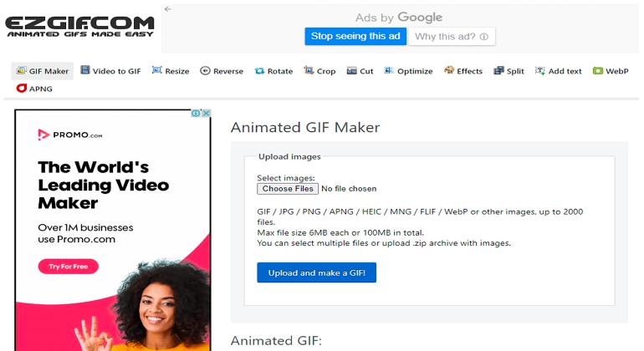
Task: Click the 'Ads by Google' label
Action: (399, 18)
